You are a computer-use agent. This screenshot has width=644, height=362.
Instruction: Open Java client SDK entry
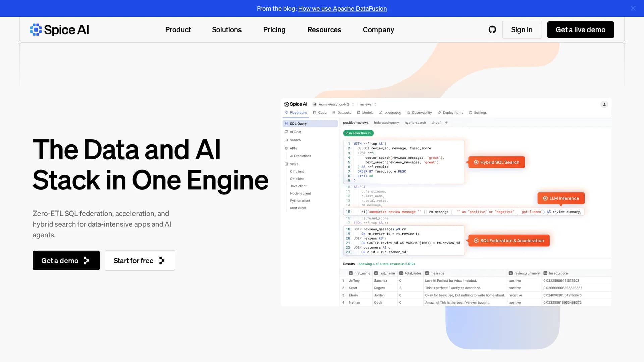tap(298, 186)
